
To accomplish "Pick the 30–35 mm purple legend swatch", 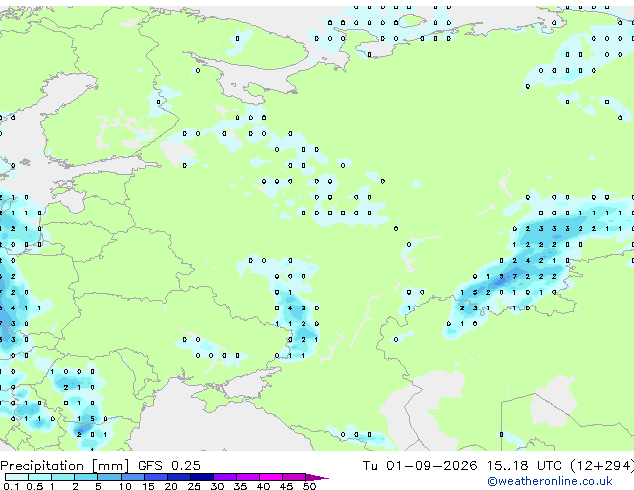I will click(225, 477).
